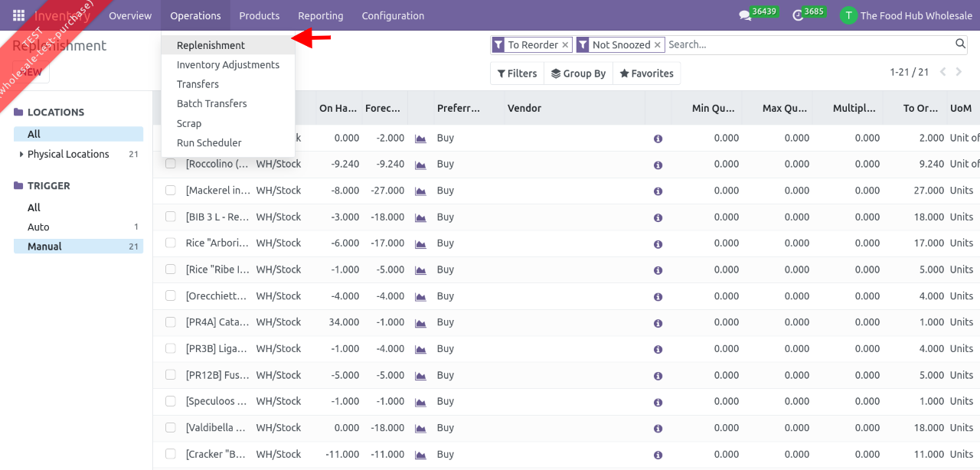980x470 pixels.
Task: Select All under Locations
Action: pyautogui.click(x=78, y=134)
